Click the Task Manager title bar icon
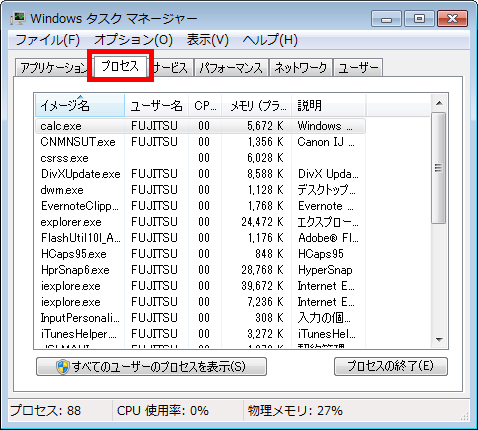 coord(18,18)
